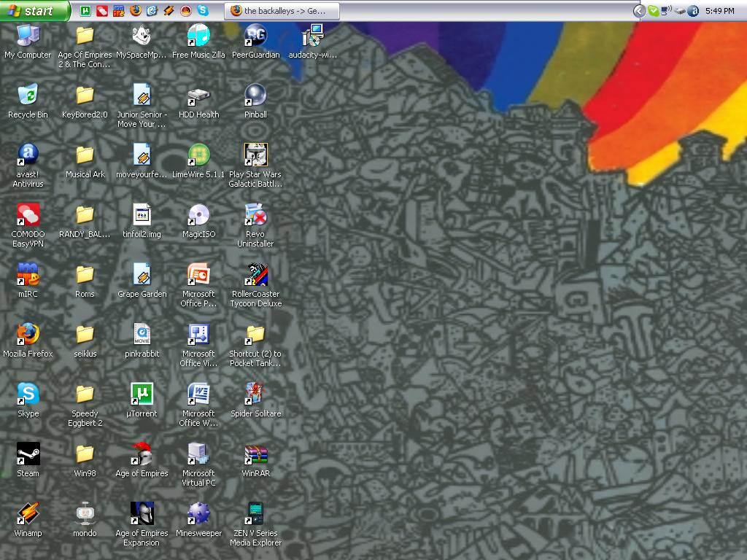Select the WinRAR desktop shortcut
Viewport: 747px width, 560px height.
255,454
